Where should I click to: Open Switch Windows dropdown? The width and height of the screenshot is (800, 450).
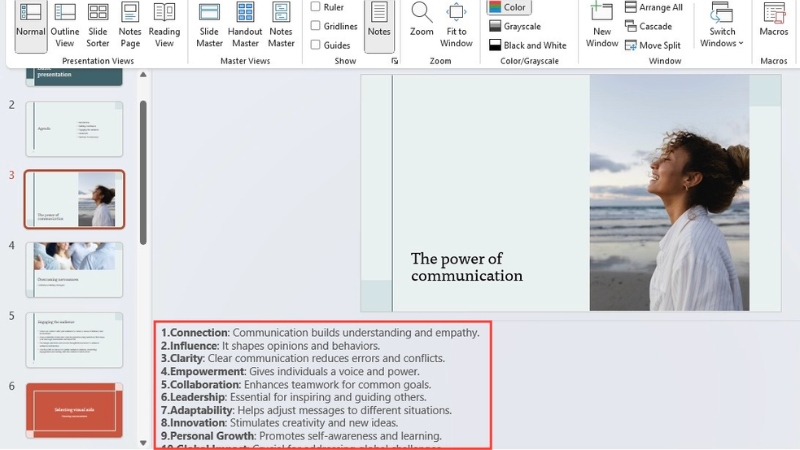pyautogui.click(x=721, y=26)
